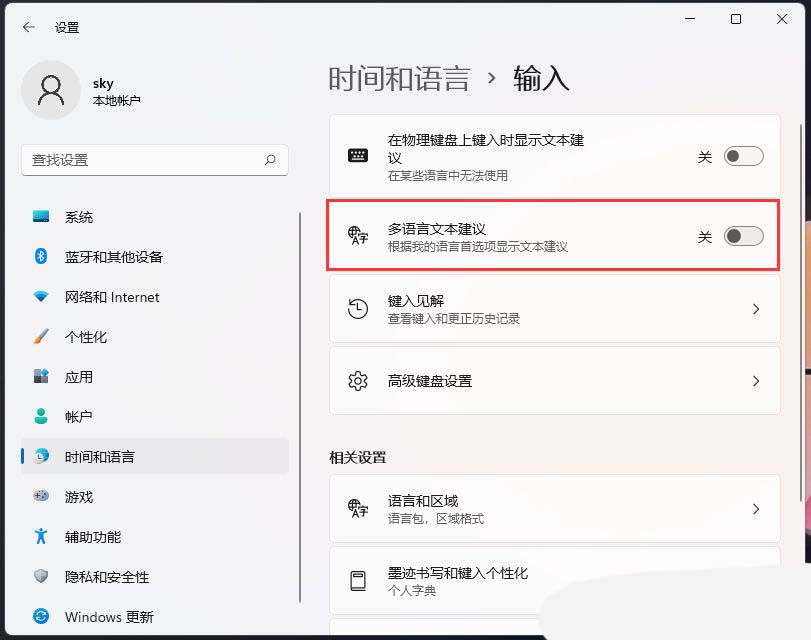
Task: Click the 辅助功能 accessibility icon
Action: pos(41,536)
